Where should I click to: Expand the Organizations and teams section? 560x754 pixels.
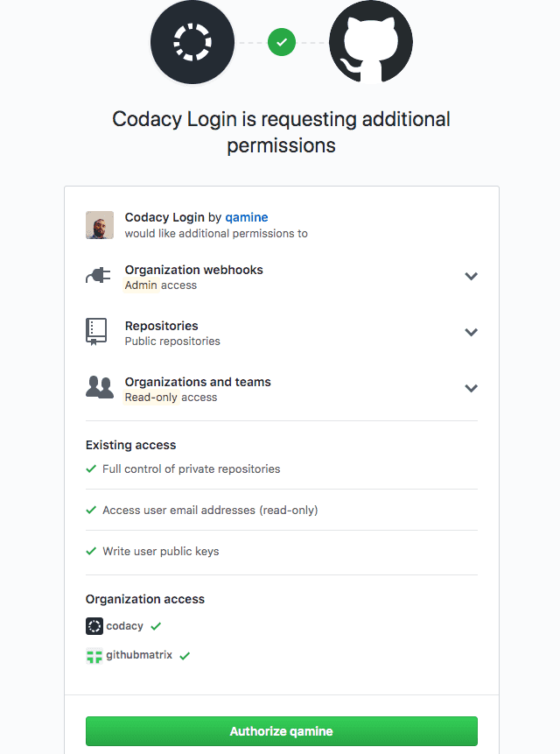click(x=471, y=388)
